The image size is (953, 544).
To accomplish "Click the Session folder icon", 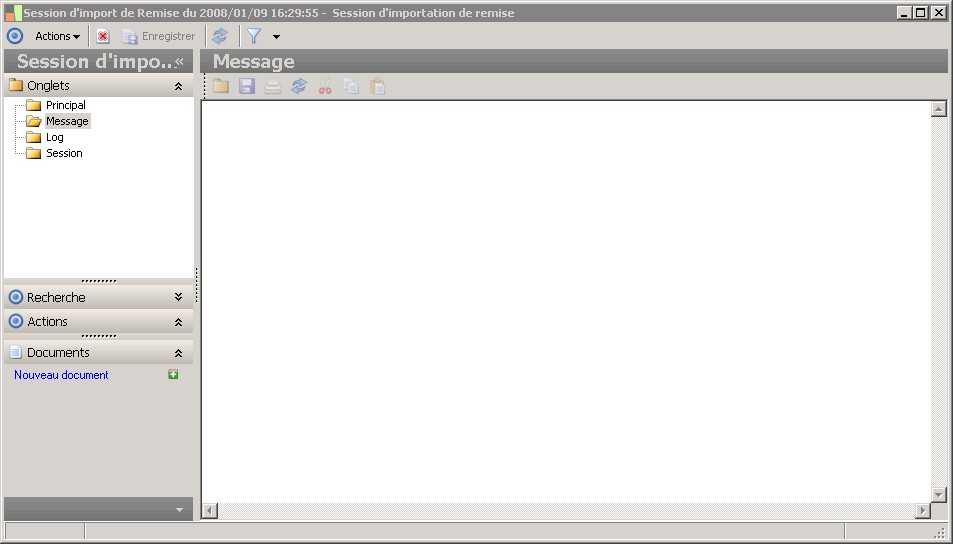I will tap(33, 153).
